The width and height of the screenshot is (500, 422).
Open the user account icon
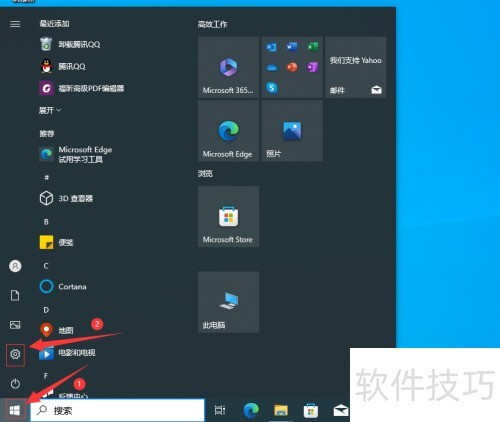15,266
